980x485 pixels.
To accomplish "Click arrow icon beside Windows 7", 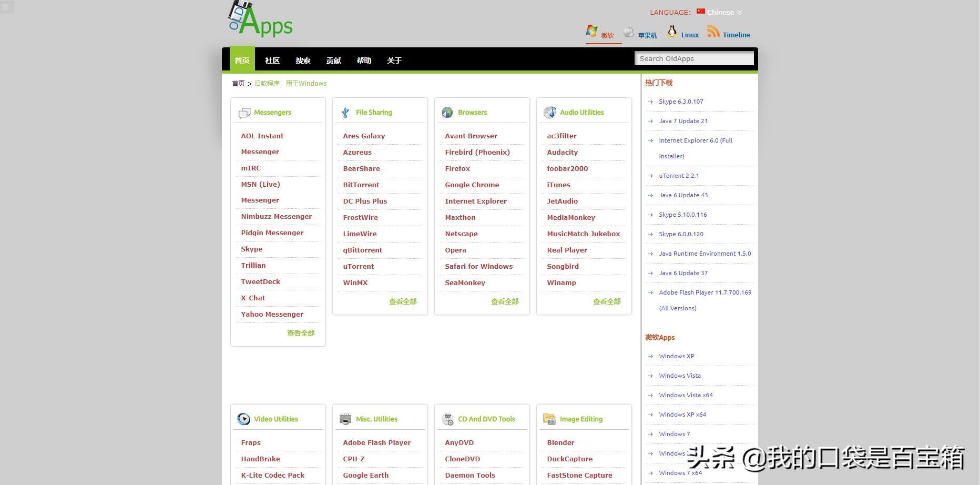I will 650,434.
